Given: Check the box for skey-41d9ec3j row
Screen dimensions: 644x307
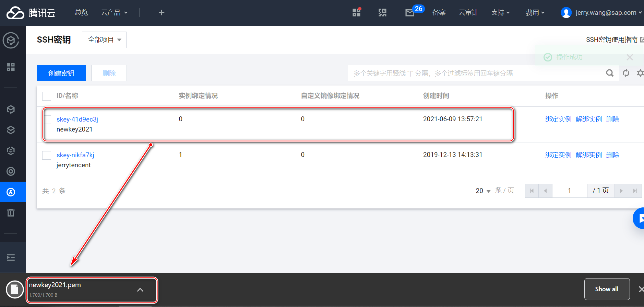Looking at the screenshot, I should click(x=47, y=120).
